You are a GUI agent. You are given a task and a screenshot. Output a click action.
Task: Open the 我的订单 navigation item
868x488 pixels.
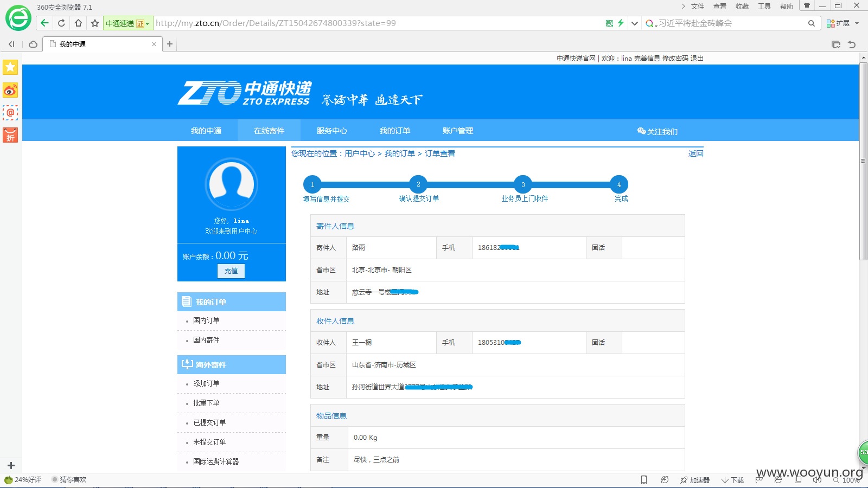coord(395,131)
